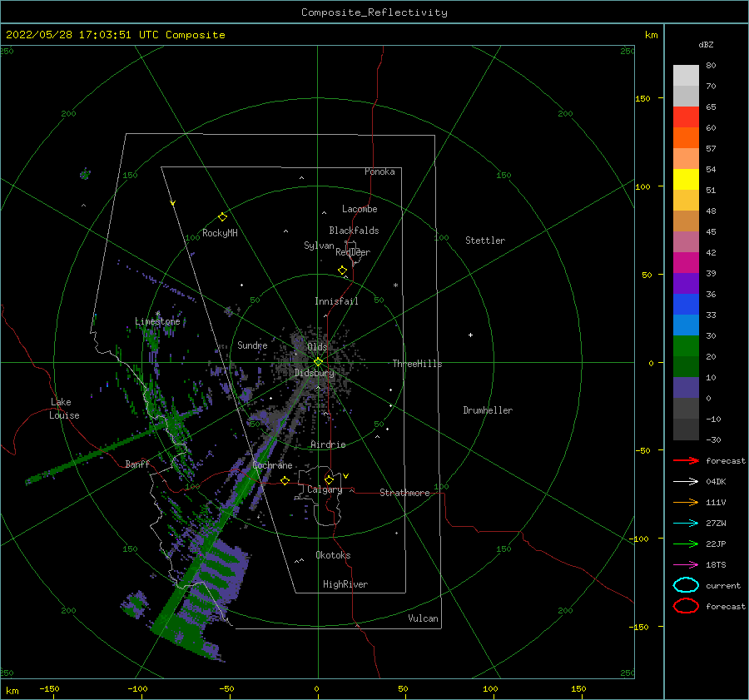The height and width of the screenshot is (700, 749).
Task: Pick the orange 57-60 dBZ swatch
Action: (x=686, y=138)
